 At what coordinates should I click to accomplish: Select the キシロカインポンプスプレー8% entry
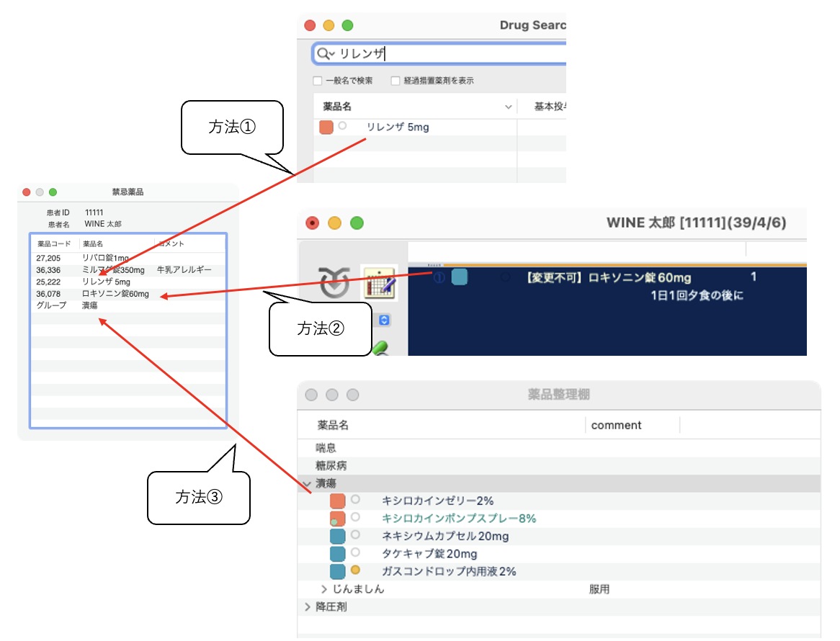458,519
